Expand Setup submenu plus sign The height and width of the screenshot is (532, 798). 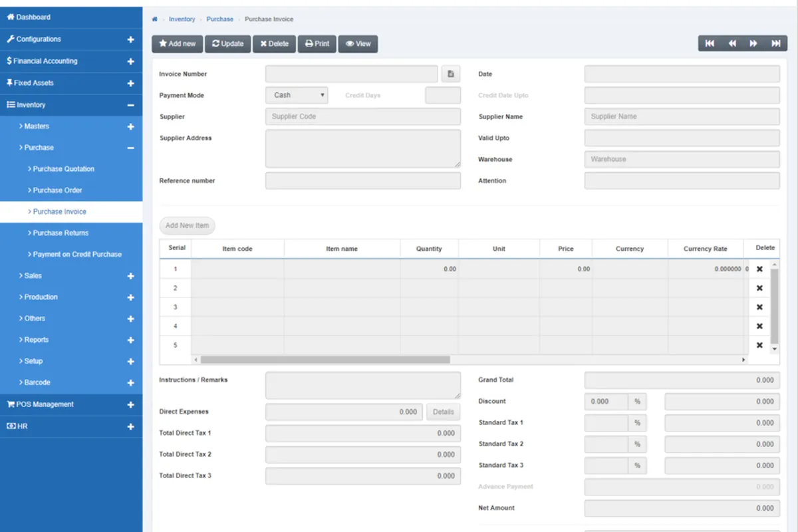coord(130,361)
